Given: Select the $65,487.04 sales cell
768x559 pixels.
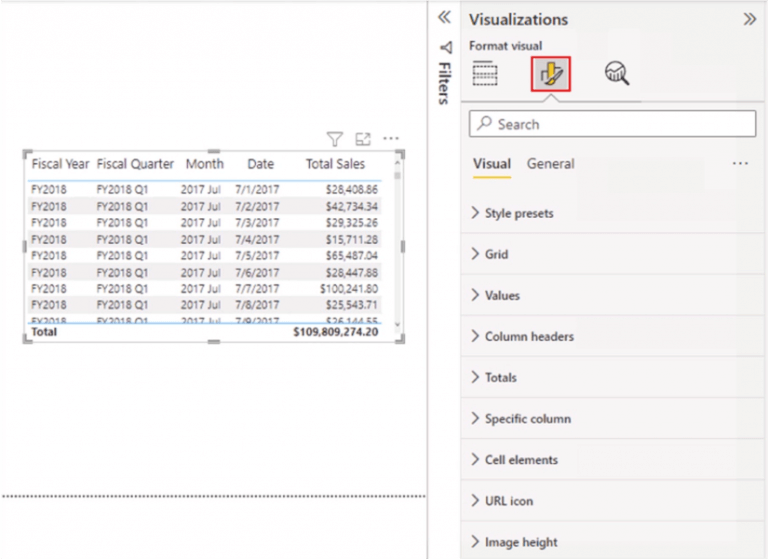Looking at the screenshot, I should (x=352, y=255).
